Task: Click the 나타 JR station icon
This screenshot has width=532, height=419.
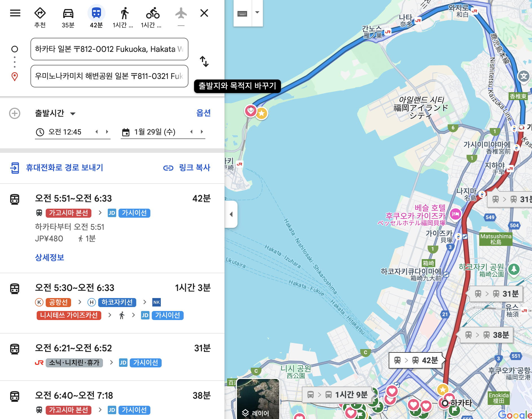Action: 418,21
